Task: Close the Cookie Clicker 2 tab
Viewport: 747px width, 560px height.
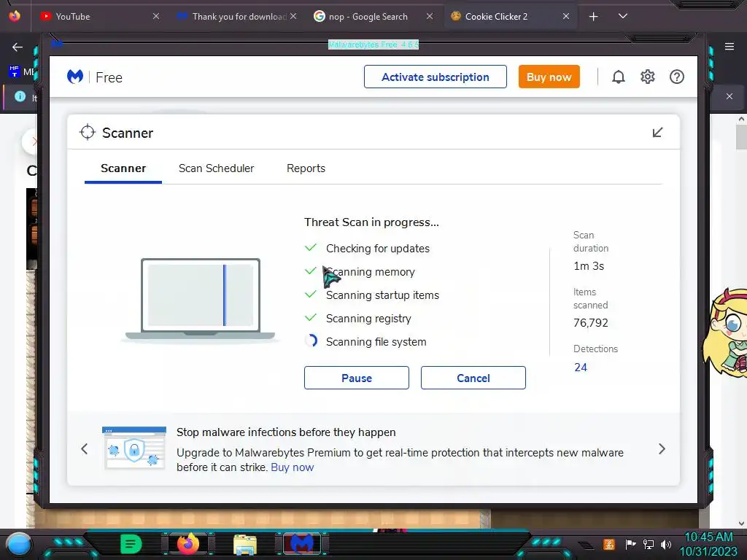Action: (566, 16)
